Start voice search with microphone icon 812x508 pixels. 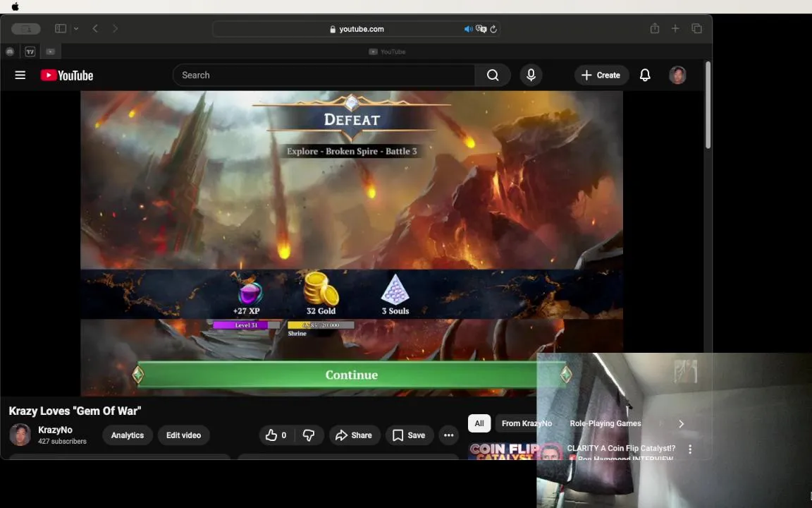tap(531, 75)
